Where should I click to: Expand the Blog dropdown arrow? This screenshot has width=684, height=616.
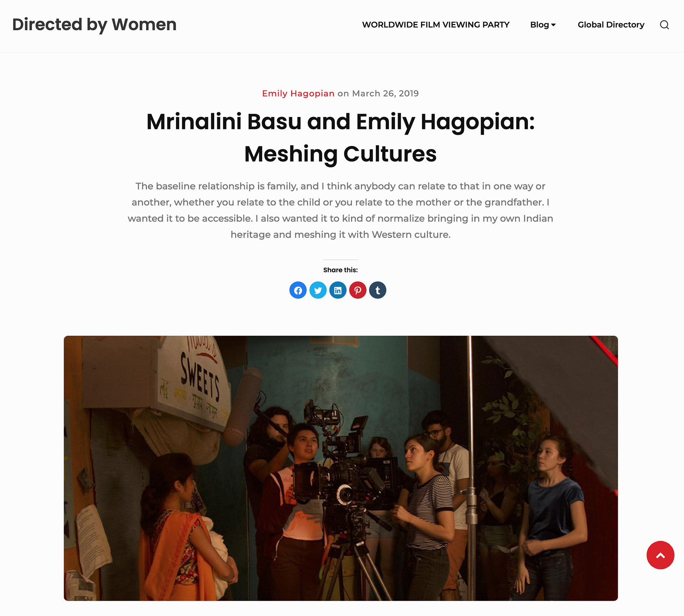[553, 25]
